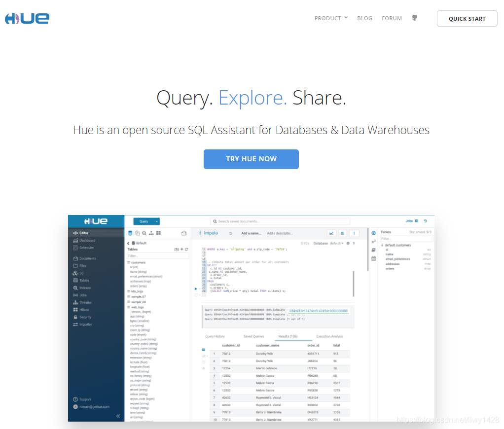Open the editor settings gear
This screenshot has height=429, width=504.
point(348,244)
